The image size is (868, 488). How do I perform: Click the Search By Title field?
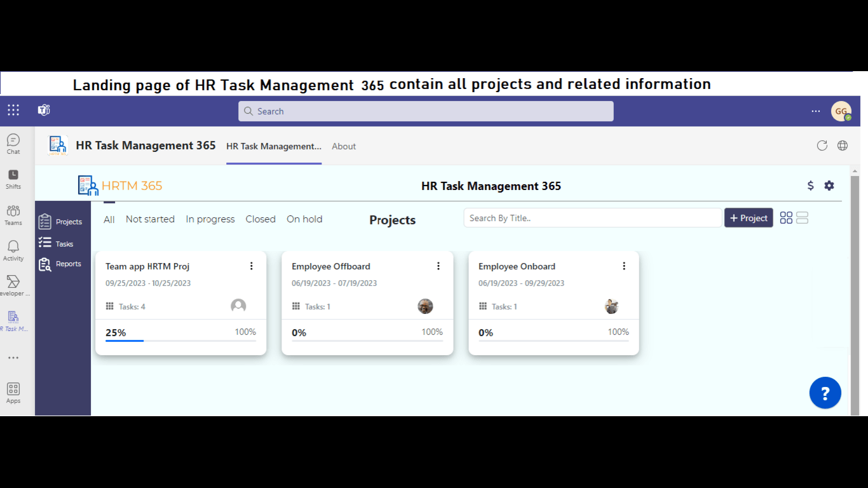point(593,218)
